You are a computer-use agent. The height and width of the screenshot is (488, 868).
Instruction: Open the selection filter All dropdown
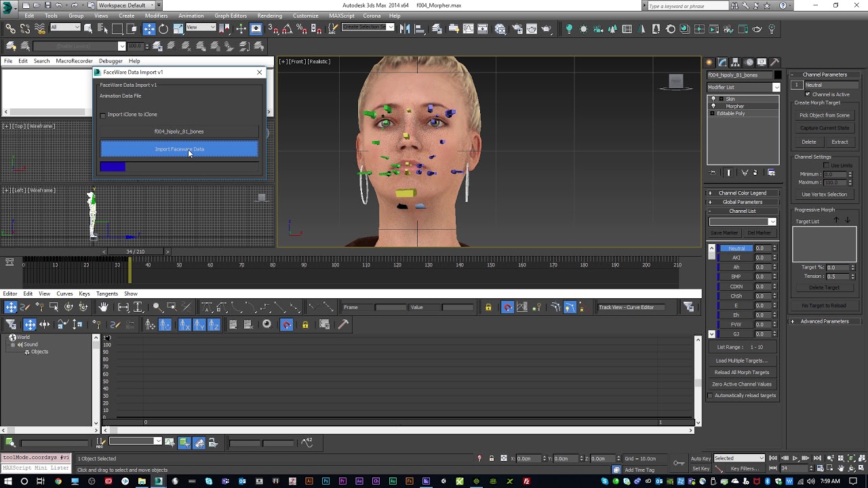click(65, 28)
